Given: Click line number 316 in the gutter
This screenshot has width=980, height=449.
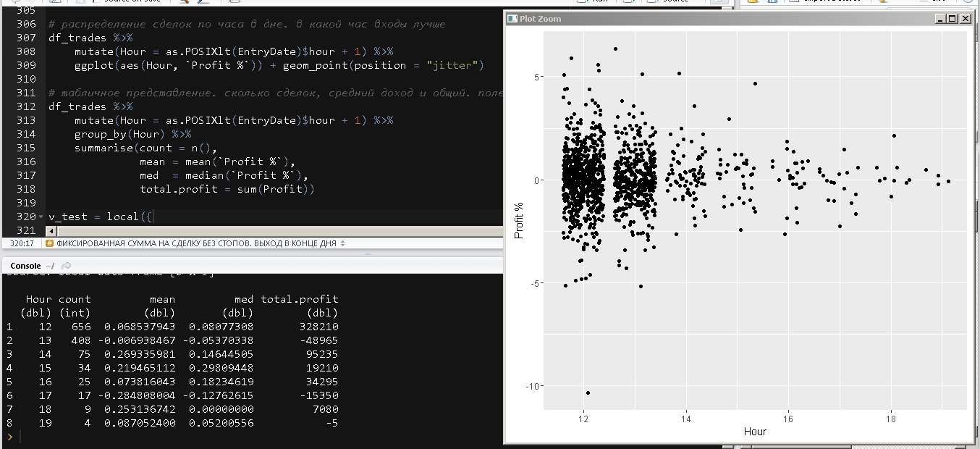Looking at the screenshot, I should click(25, 161).
